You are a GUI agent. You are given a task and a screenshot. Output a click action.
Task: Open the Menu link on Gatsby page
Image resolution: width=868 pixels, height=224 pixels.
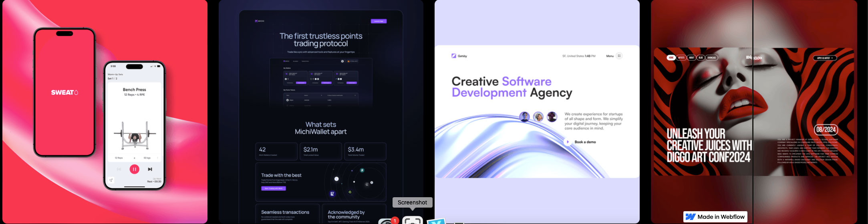tap(610, 56)
